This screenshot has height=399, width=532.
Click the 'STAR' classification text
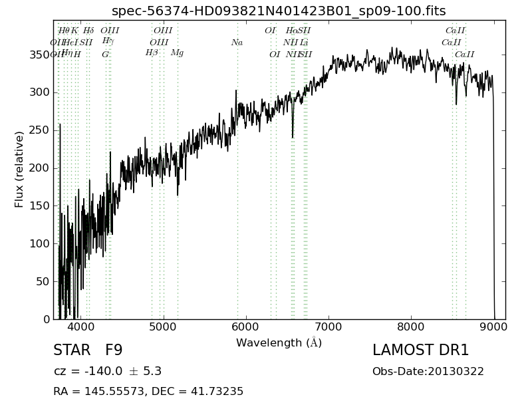[x=72, y=350]
